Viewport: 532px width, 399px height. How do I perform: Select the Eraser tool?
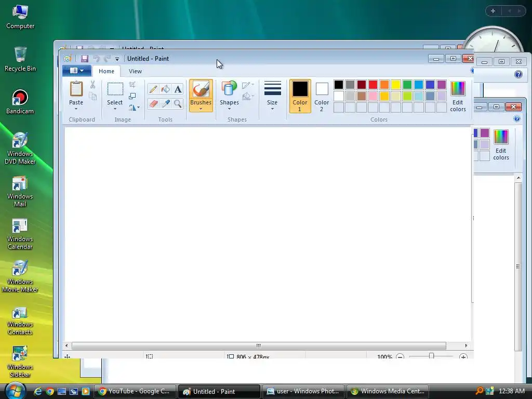(153, 103)
